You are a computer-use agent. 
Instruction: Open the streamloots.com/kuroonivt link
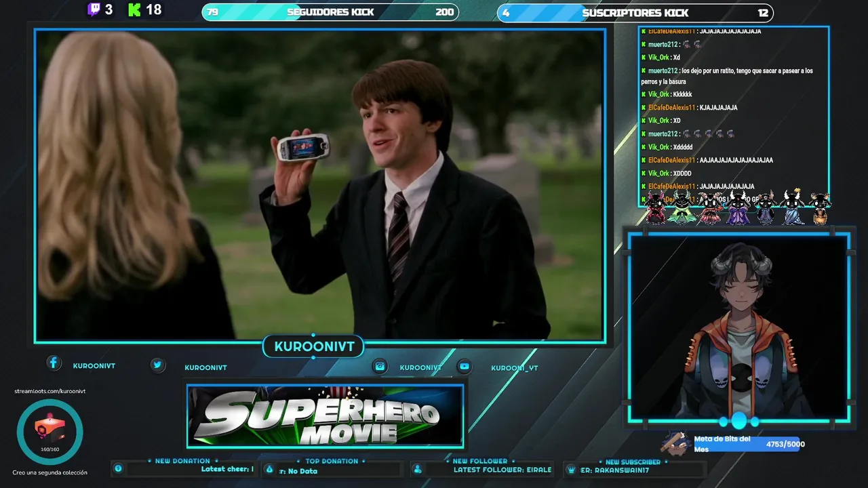coord(50,391)
